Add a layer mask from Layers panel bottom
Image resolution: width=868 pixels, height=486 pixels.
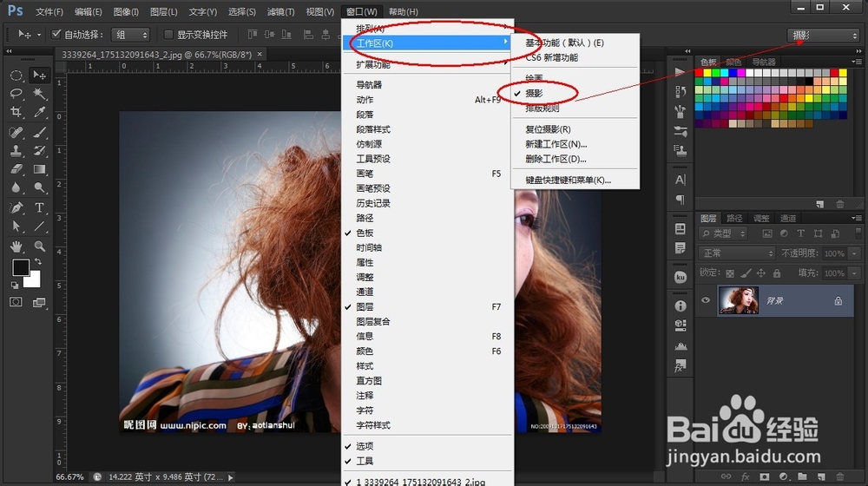pos(765,476)
